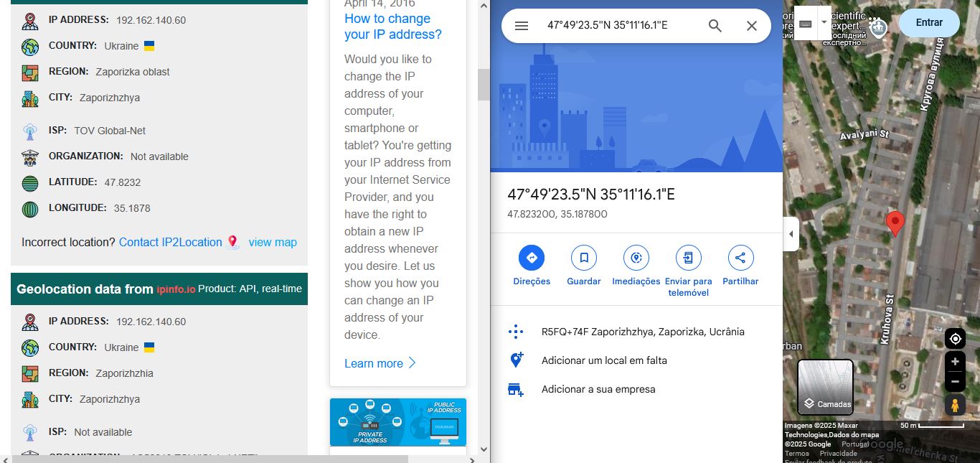The height and width of the screenshot is (463, 980).
Task: Click the vertical scrollbar down arrow
Action: point(484,449)
